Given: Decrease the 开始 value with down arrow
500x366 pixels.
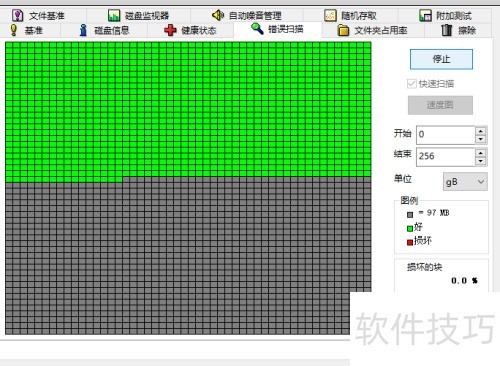Looking at the screenshot, I should click(480, 139).
